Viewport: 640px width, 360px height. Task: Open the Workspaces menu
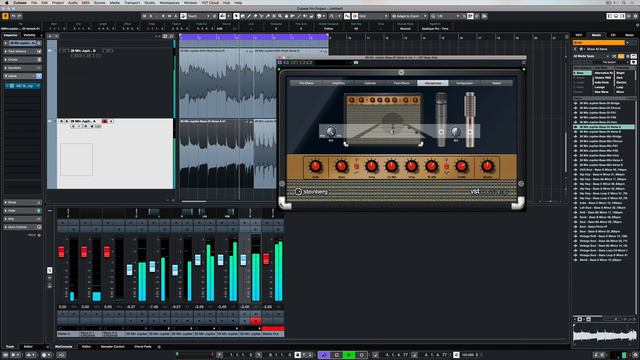169,2
